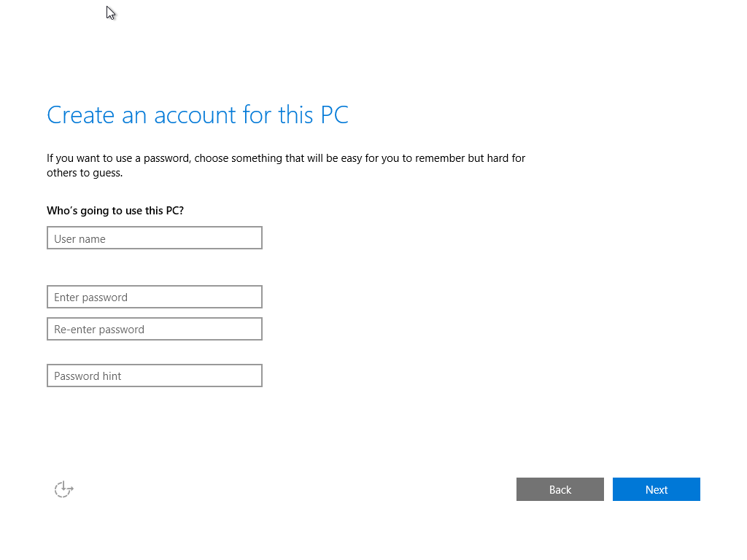Activate the password confirmation text box
The image size is (747, 560).
(x=154, y=329)
